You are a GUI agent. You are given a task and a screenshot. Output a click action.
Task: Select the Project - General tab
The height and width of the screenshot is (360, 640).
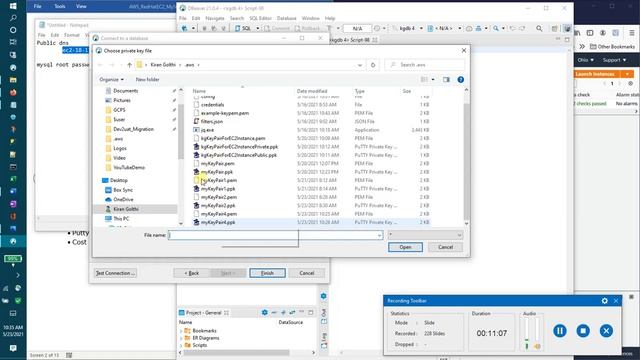(203, 313)
